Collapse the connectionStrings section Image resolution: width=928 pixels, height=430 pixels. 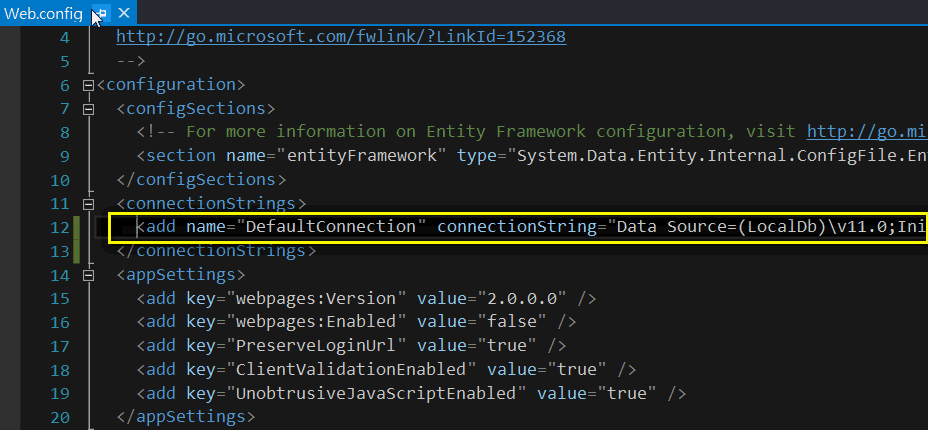click(88, 204)
